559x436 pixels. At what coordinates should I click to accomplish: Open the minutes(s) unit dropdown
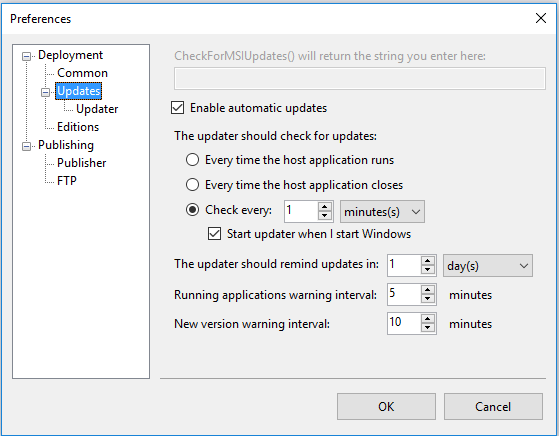(382, 212)
